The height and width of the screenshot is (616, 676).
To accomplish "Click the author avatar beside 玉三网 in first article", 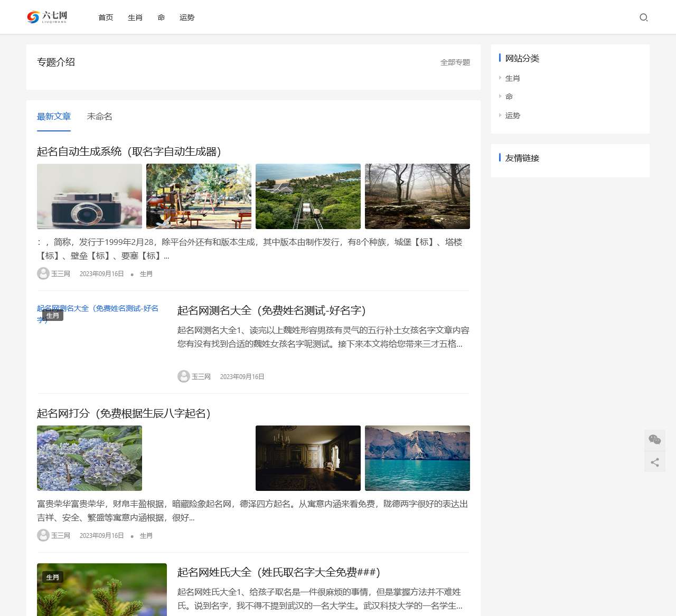I will click(x=43, y=273).
